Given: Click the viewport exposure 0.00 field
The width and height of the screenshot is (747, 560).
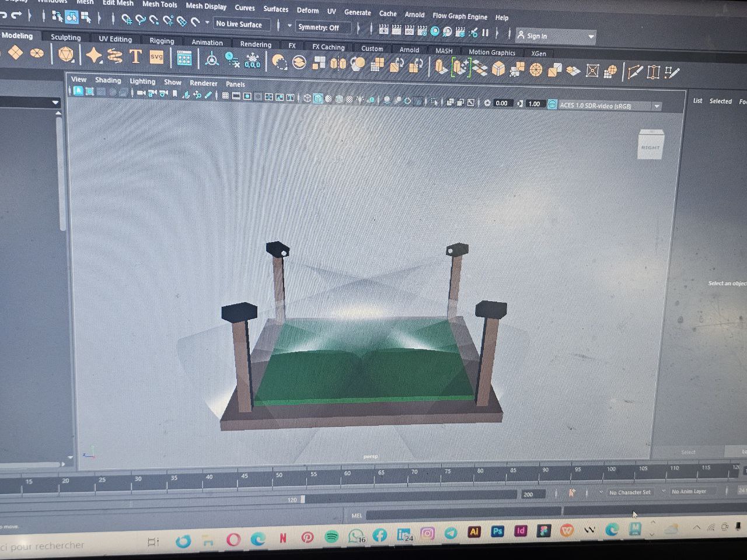Looking at the screenshot, I should click(x=502, y=103).
